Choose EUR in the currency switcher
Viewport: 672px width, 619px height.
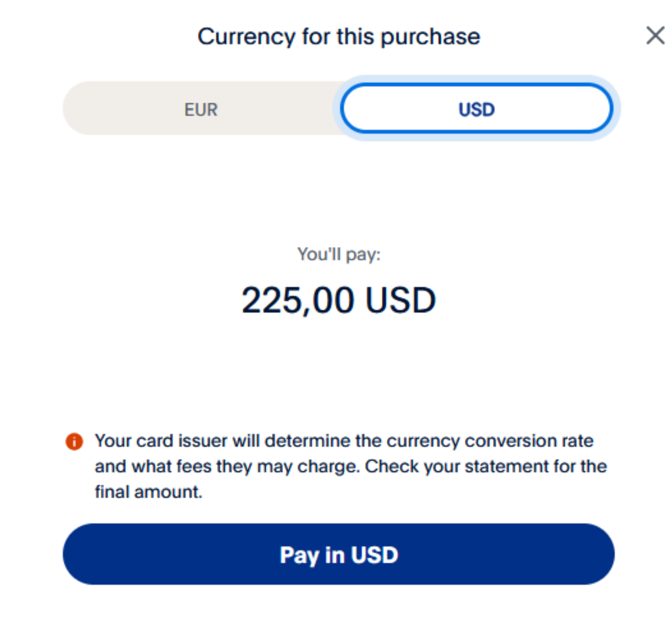(x=201, y=109)
